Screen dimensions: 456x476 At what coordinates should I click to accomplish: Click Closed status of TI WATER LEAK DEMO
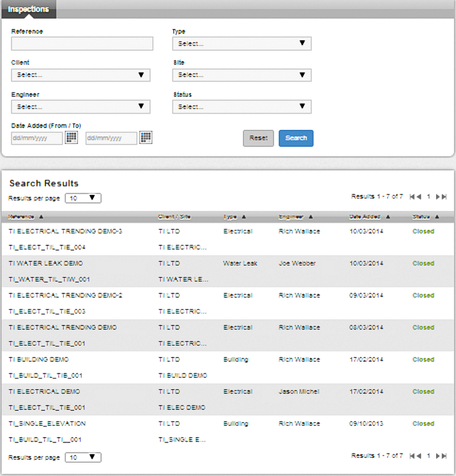(x=423, y=263)
